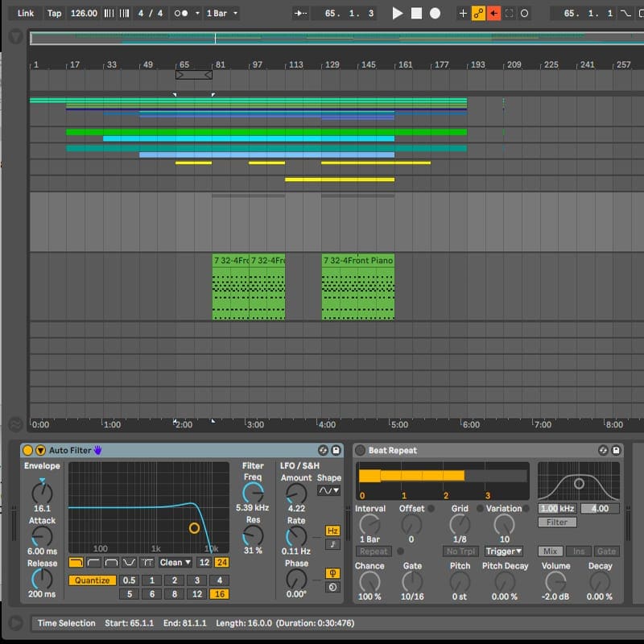Image resolution: width=644 pixels, height=644 pixels.
Task: Select quantize beat value 0.5
Action: tap(130, 580)
